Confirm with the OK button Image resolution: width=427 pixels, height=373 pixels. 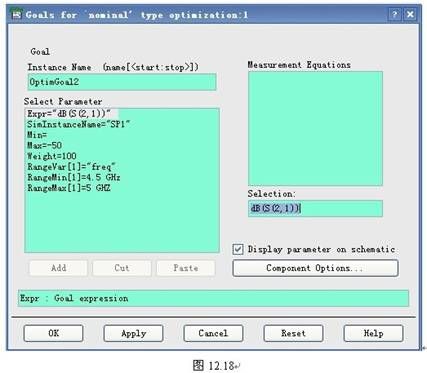[x=53, y=333]
